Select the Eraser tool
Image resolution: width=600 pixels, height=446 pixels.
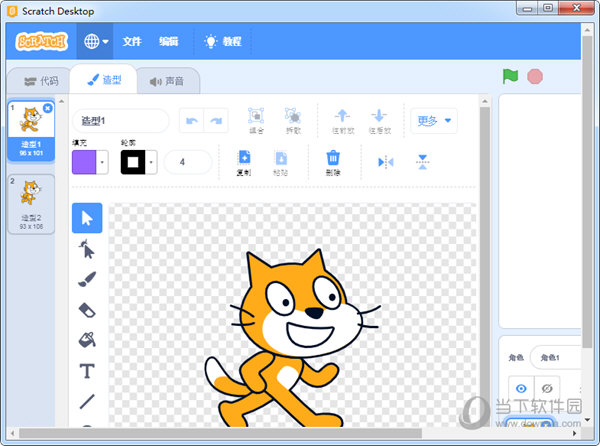click(x=87, y=310)
